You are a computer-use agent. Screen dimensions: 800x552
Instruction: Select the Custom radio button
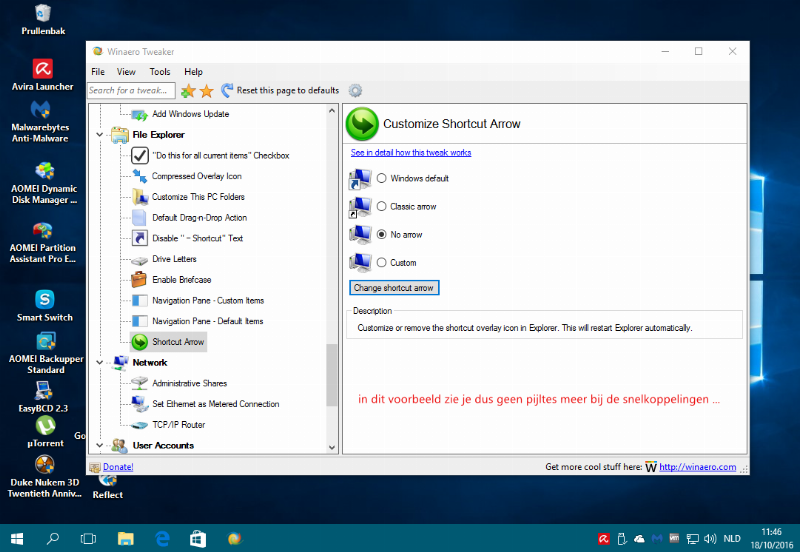pyautogui.click(x=382, y=262)
